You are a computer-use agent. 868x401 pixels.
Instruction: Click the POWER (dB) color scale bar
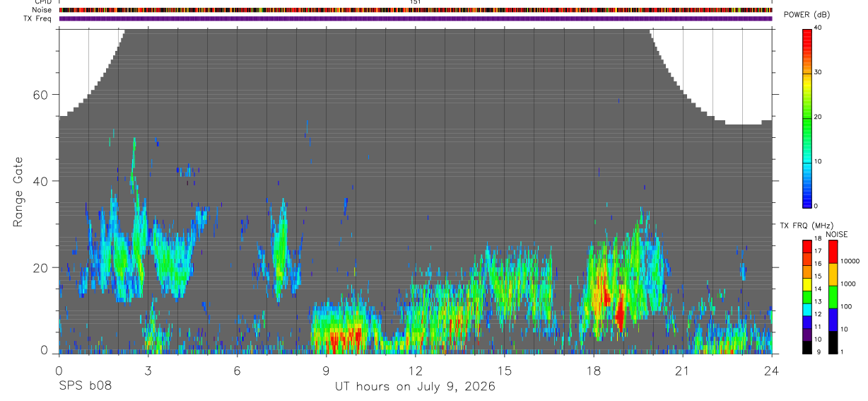tap(807, 117)
